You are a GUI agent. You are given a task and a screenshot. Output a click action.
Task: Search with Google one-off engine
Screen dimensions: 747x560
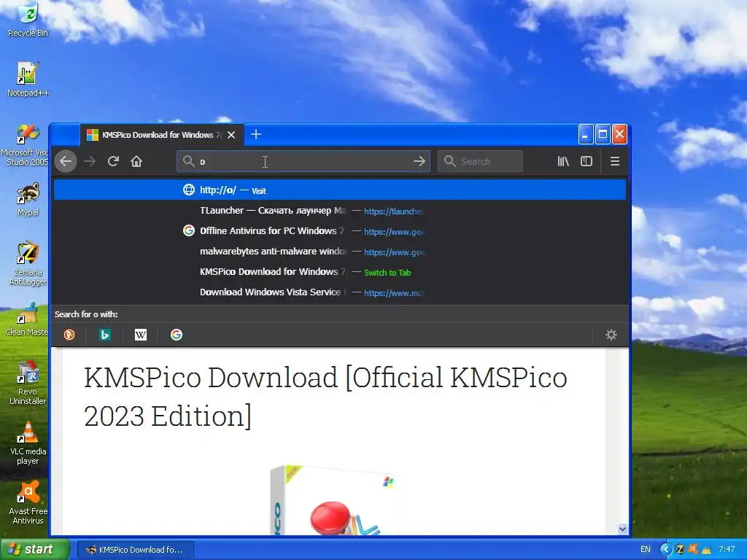[x=177, y=335]
